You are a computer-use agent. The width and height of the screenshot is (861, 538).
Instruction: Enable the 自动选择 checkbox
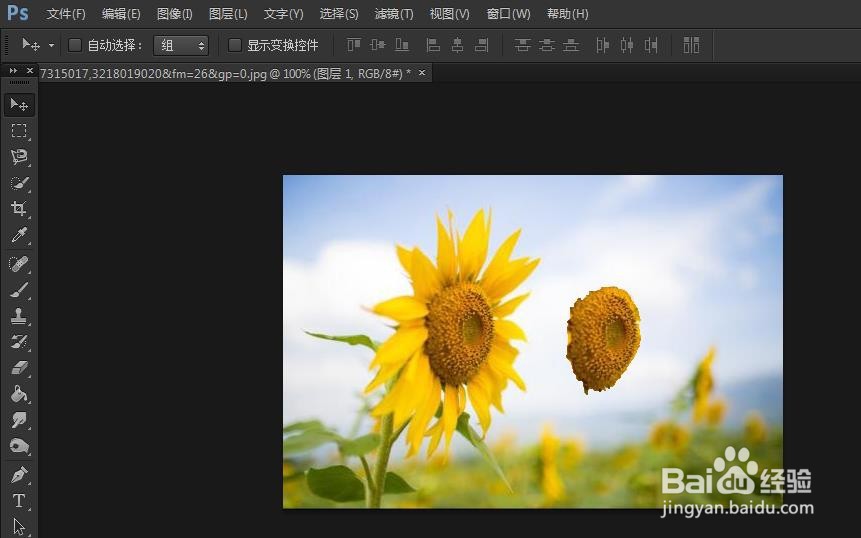tap(75, 45)
